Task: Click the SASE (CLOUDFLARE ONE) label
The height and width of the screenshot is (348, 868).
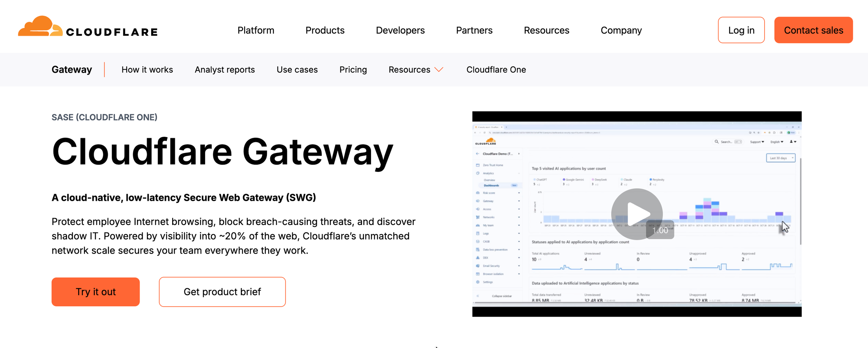Action: pyautogui.click(x=104, y=117)
